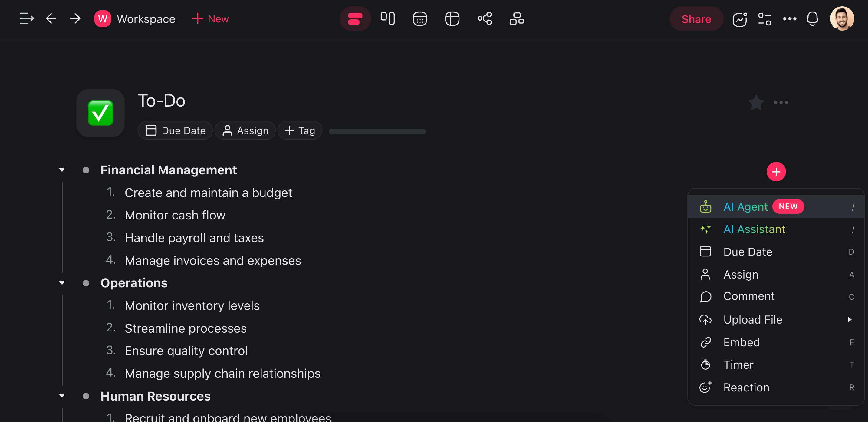Expand the Upload File submenu arrow

(850, 320)
